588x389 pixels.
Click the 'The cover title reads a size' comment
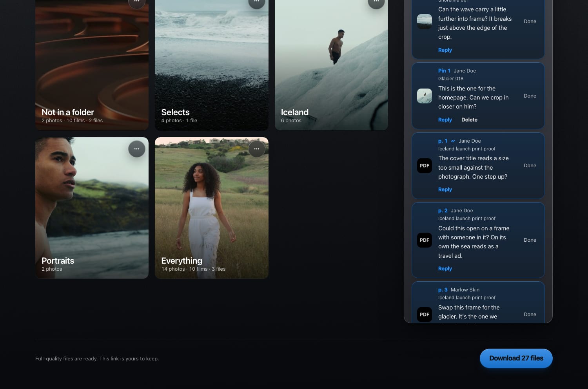473,168
